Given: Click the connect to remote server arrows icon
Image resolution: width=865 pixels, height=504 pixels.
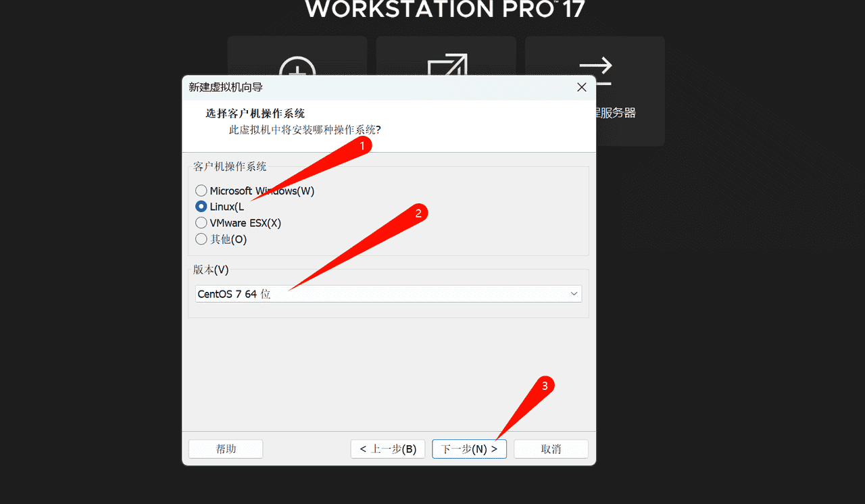Looking at the screenshot, I should pos(595,71).
